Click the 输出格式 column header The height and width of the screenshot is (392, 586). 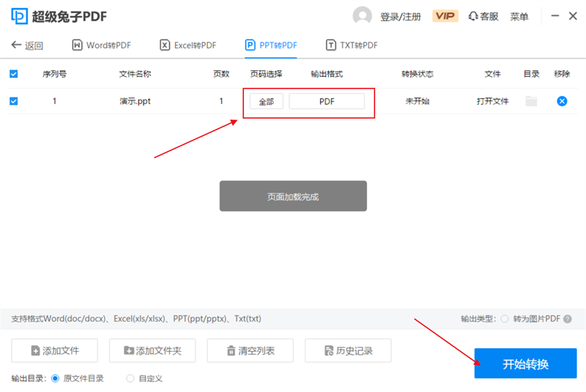[x=327, y=74]
